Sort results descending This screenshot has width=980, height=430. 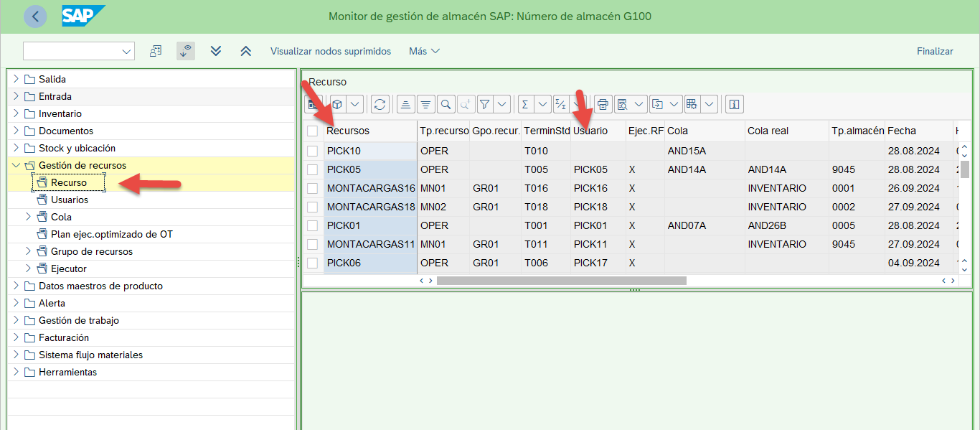[425, 103]
